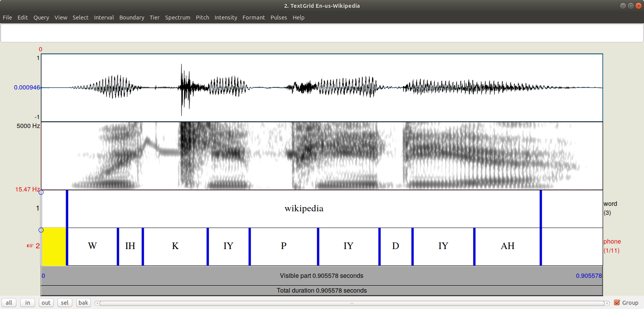Click the horizontal scrollbar track
The height and width of the screenshot is (309, 644).
(x=352, y=303)
